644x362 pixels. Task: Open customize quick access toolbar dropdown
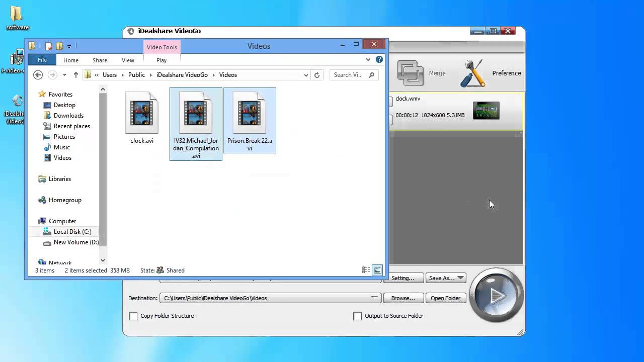(69, 46)
